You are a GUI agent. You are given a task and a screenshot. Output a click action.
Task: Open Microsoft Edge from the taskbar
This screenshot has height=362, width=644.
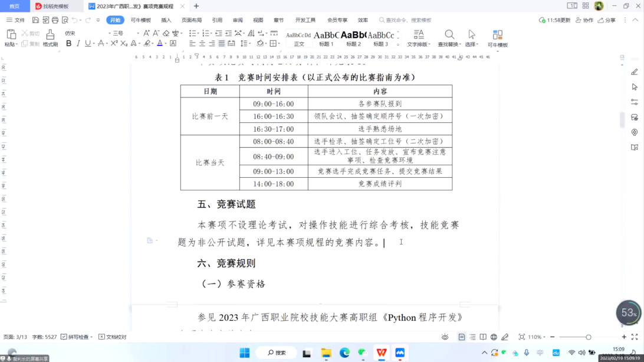point(344,353)
